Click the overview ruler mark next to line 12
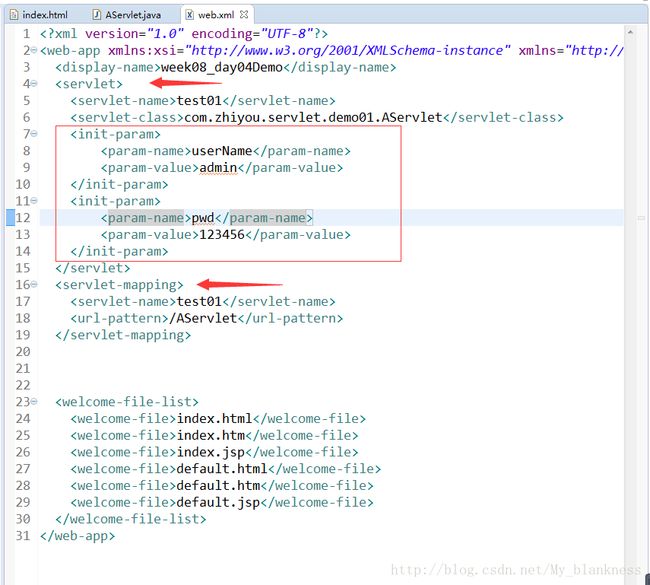This screenshot has height=585, width=650. pos(641,218)
